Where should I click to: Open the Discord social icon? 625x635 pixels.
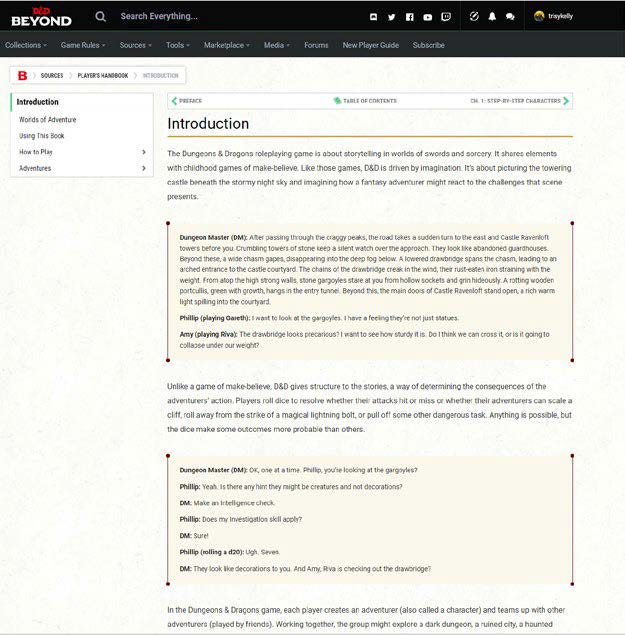374,17
